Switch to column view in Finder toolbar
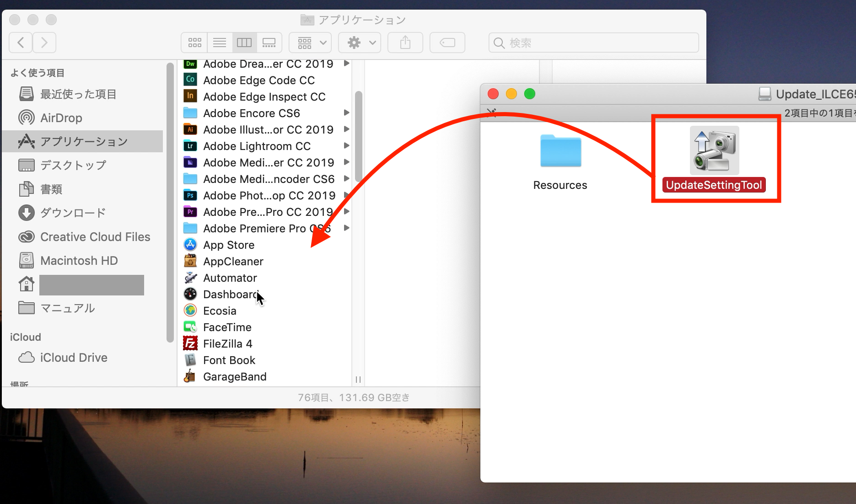 point(244,43)
